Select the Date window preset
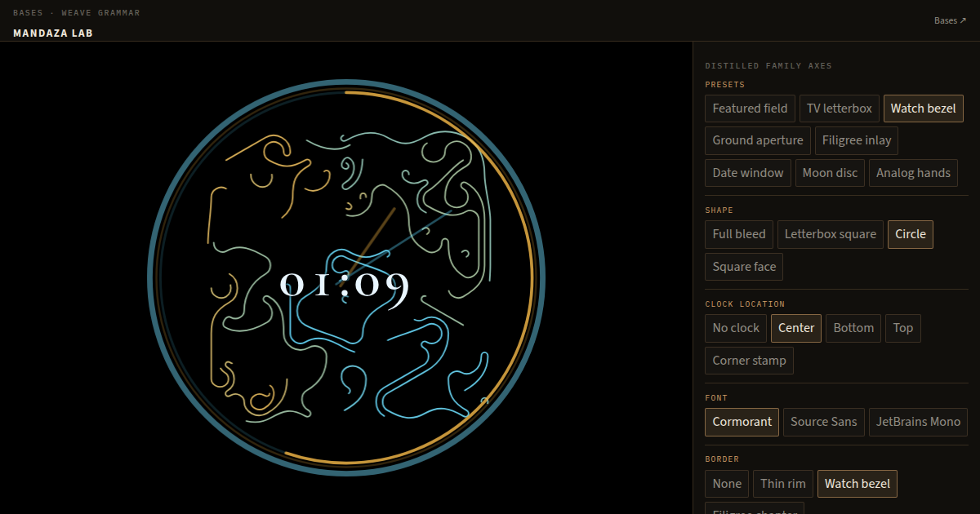The height and width of the screenshot is (514, 980). (748, 173)
